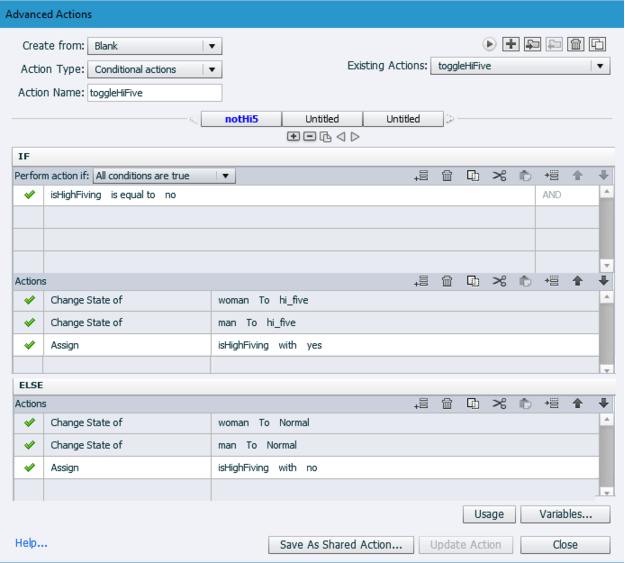Viewport: 625px width, 563px height.
Task: Select man To Normal cell
Action: [405, 445]
